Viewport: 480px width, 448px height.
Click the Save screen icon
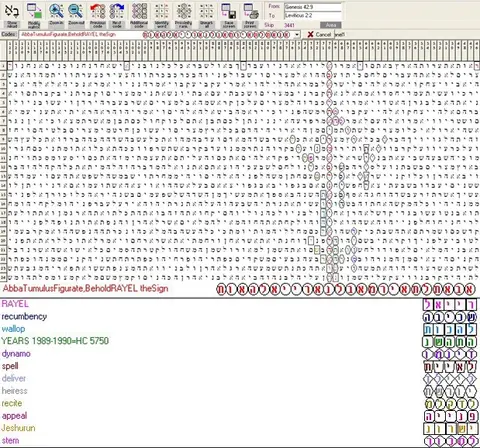tap(229, 15)
